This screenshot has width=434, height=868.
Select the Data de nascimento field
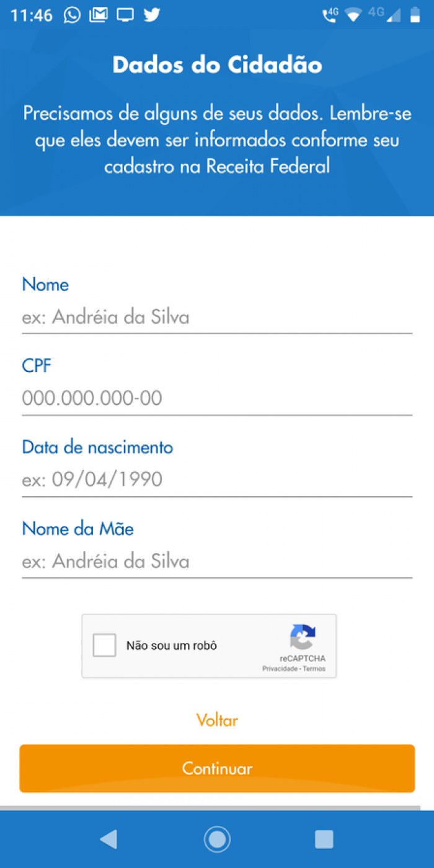tap(217, 479)
